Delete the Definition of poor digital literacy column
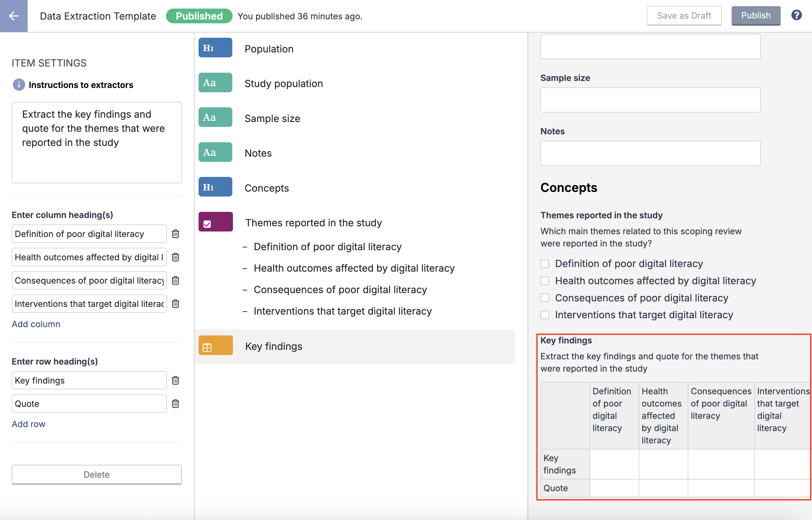 175,234
